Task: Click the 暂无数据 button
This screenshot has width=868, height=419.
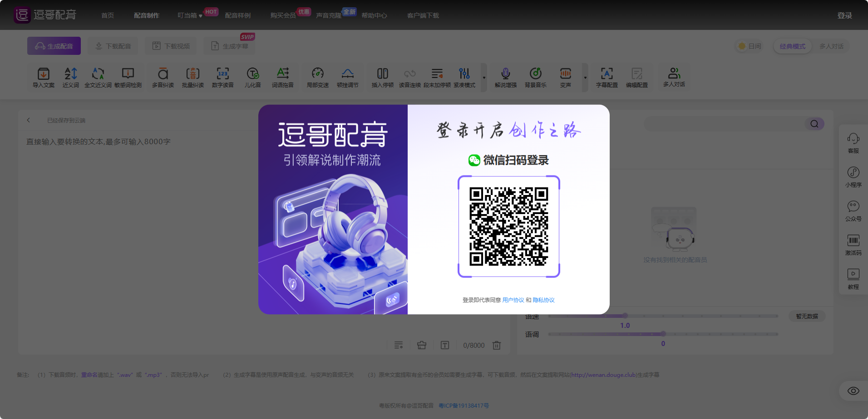Action: click(x=807, y=317)
